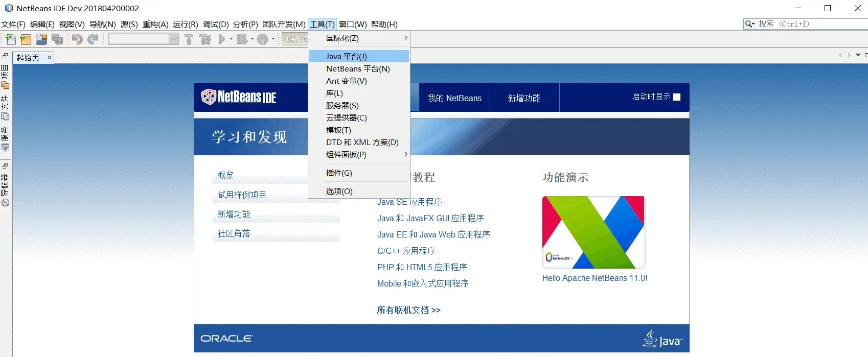The image size is (868, 357).
Task: Expand the Run Project dropdown arrow
Action: [x=231, y=39]
